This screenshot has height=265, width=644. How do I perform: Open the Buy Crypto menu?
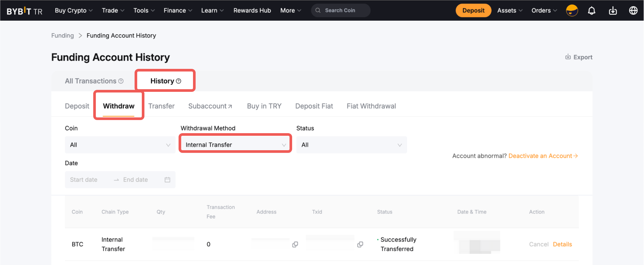(74, 10)
